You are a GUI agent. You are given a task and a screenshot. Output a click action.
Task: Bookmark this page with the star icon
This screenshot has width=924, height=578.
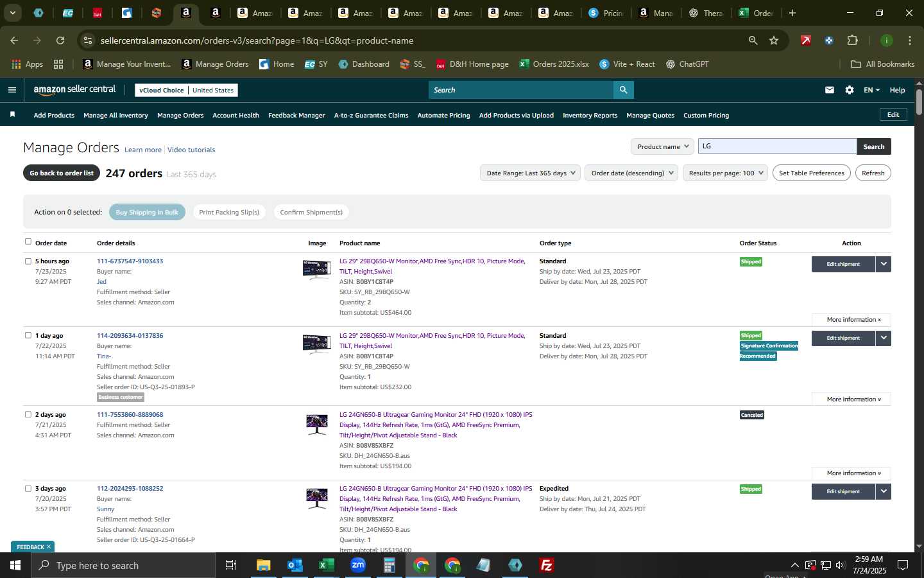(x=774, y=40)
